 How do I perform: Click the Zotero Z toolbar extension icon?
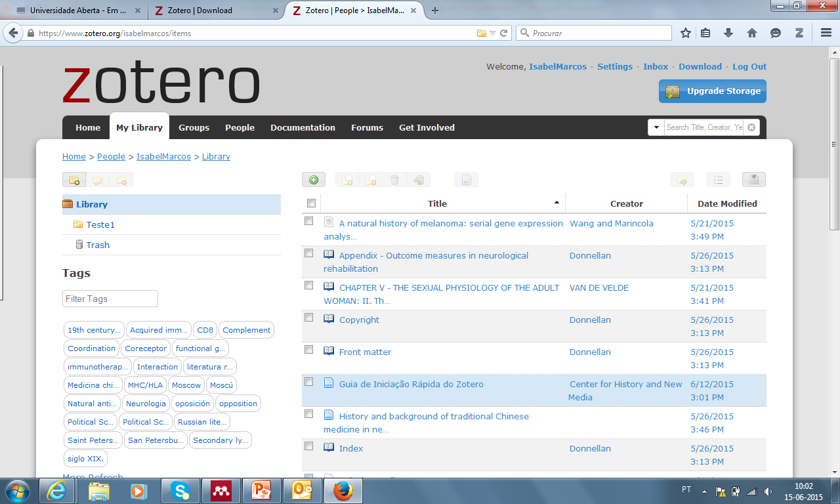(799, 33)
